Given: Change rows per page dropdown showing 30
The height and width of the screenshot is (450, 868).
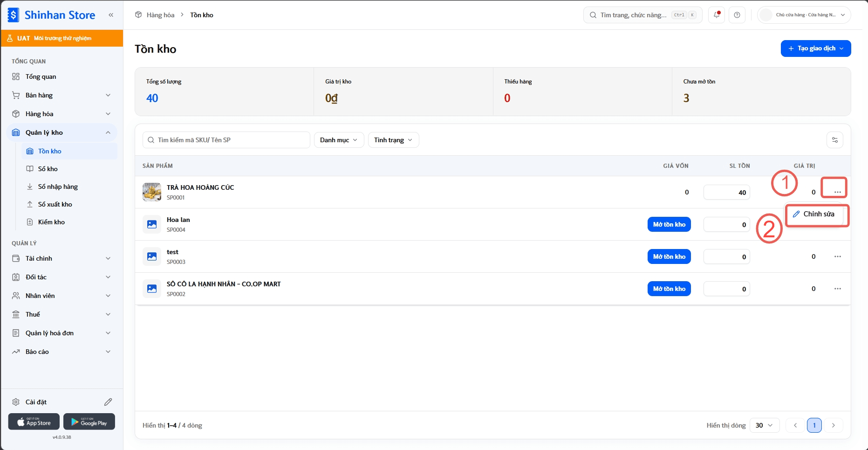Looking at the screenshot, I should 765,425.
